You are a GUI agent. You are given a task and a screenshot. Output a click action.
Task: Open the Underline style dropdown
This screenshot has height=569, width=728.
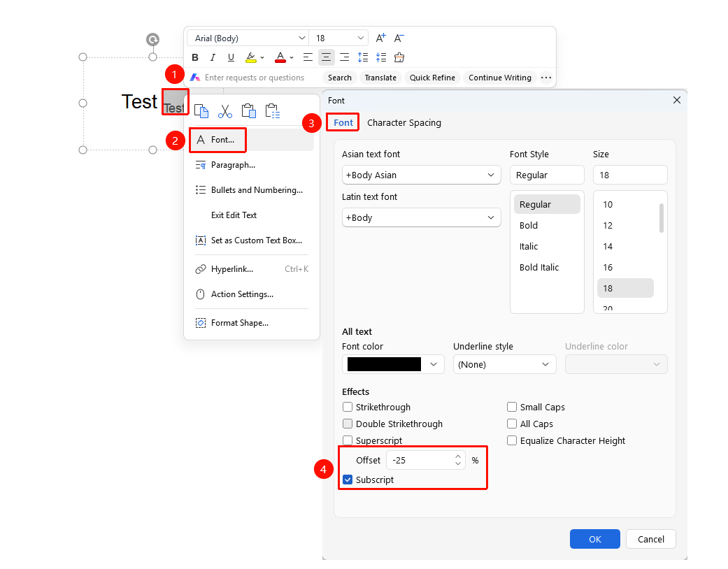(x=505, y=364)
